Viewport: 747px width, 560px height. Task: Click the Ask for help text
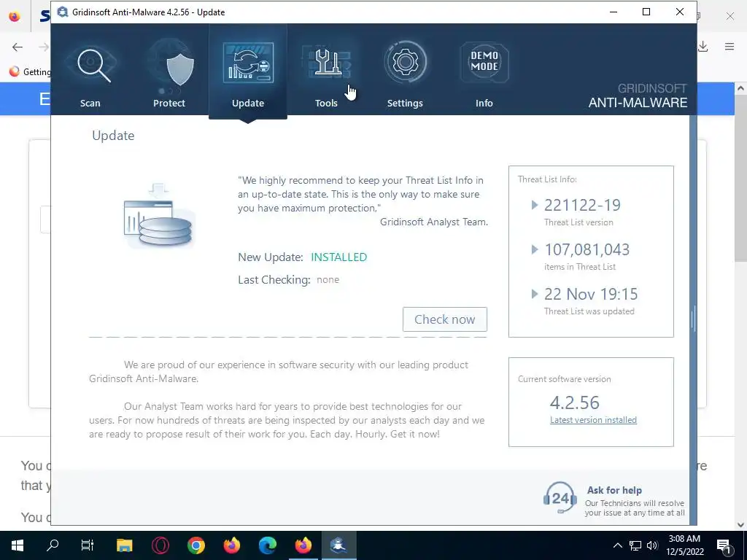coord(614,490)
